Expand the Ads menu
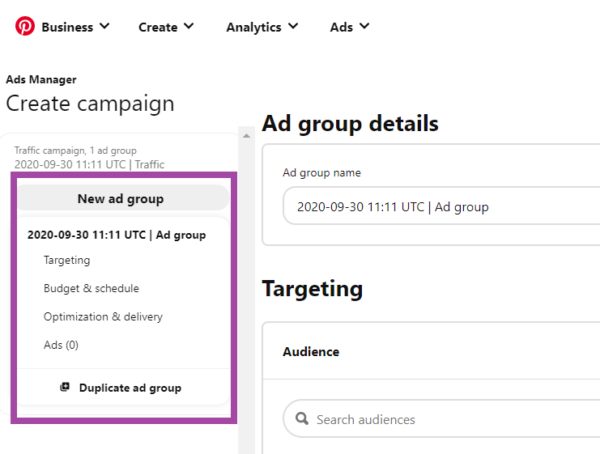The image size is (600, 454). 350,27
